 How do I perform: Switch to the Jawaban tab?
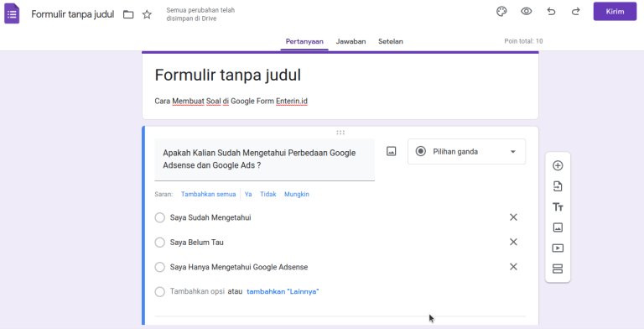351,41
